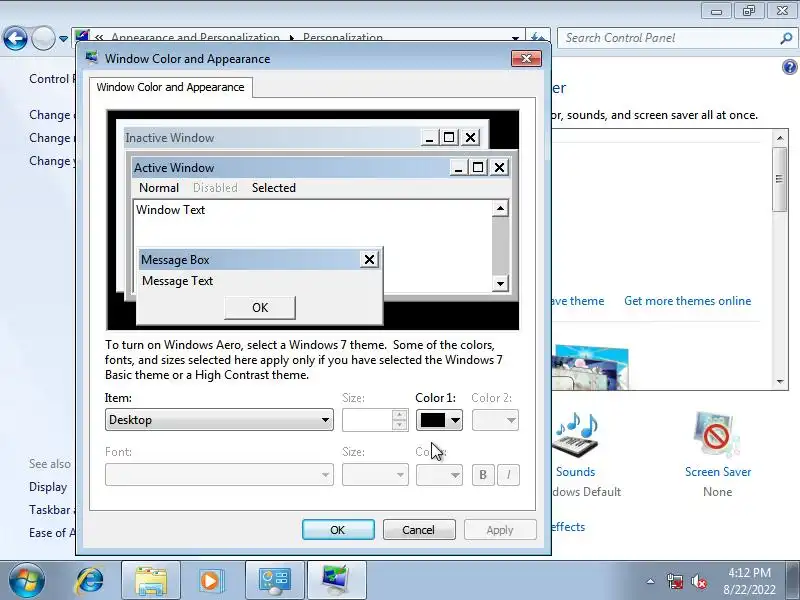This screenshot has width=800, height=600.
Task: Open the font Color dropdown
Action: point(439,475)
